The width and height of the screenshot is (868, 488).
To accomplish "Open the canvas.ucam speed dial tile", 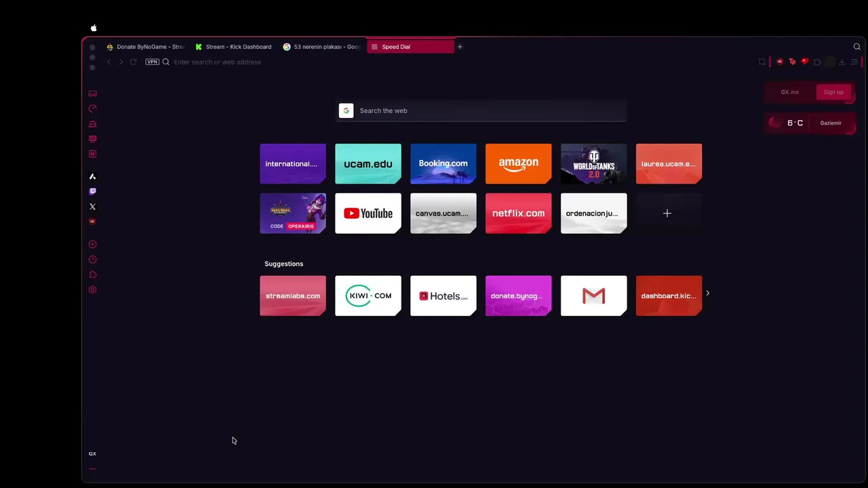I will (x=443, y=213).
